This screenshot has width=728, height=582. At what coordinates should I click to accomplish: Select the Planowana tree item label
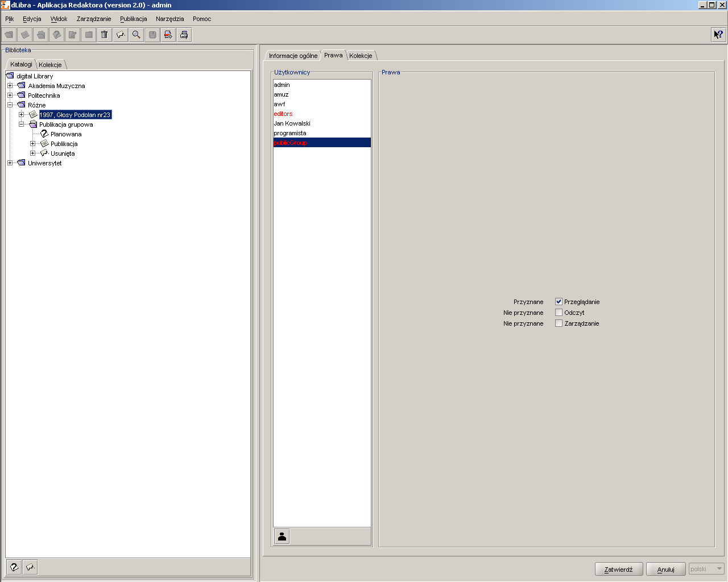tap(66, 134)
